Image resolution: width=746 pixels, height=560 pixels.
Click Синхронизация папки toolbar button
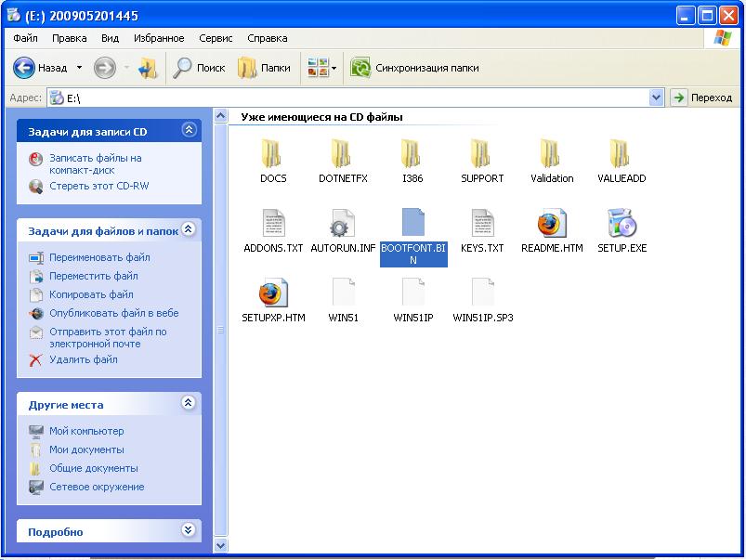(414, 68)
